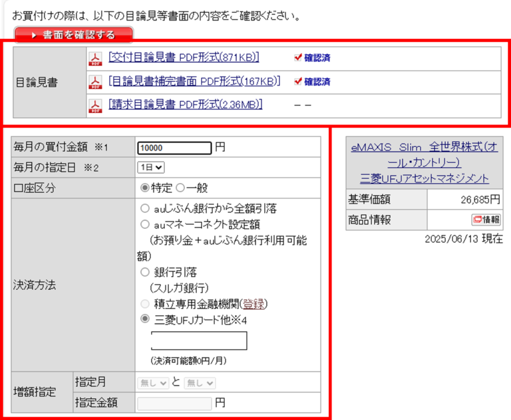Click the 決済方法 label cell
This screenshot has height=420, width=511.
point(73,285)
